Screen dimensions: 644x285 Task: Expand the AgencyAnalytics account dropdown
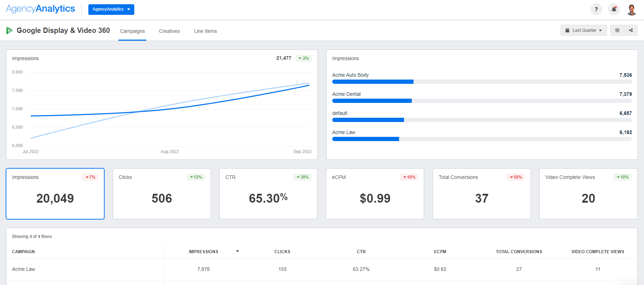[111, 10]
